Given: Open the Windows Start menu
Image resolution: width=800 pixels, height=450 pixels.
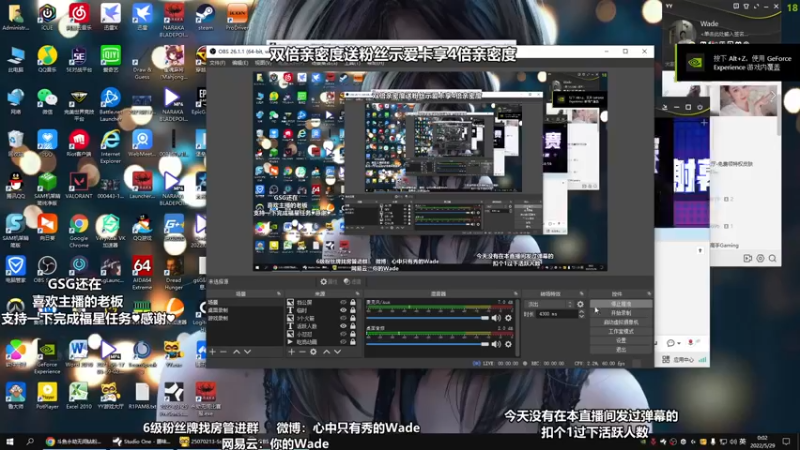Looking at the screenshot, I should coord(9,441).
